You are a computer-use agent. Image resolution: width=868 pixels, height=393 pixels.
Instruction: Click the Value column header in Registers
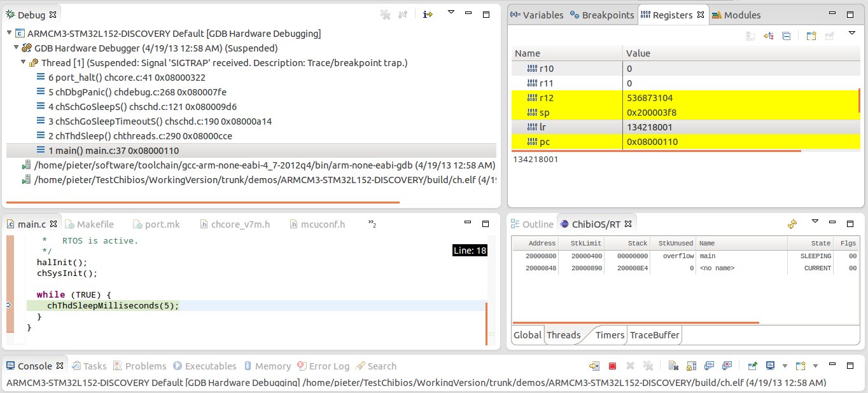pyautogui.click(x=741, y=53)
